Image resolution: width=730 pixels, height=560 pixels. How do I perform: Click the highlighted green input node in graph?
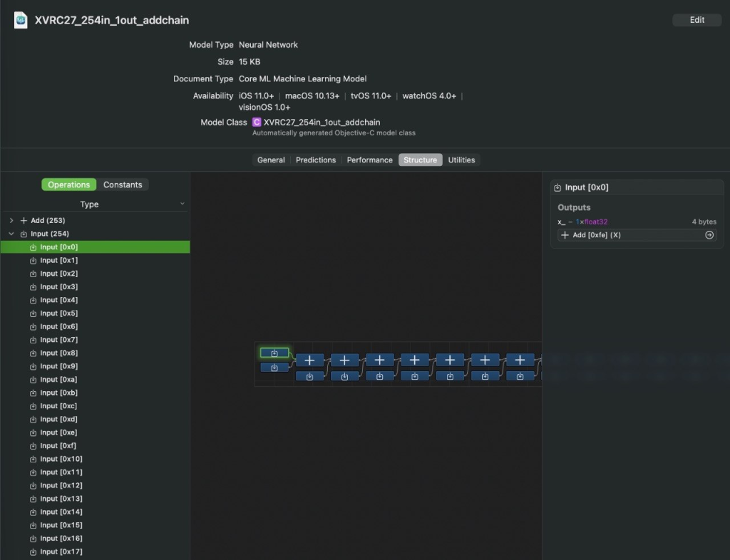[274, 353]
